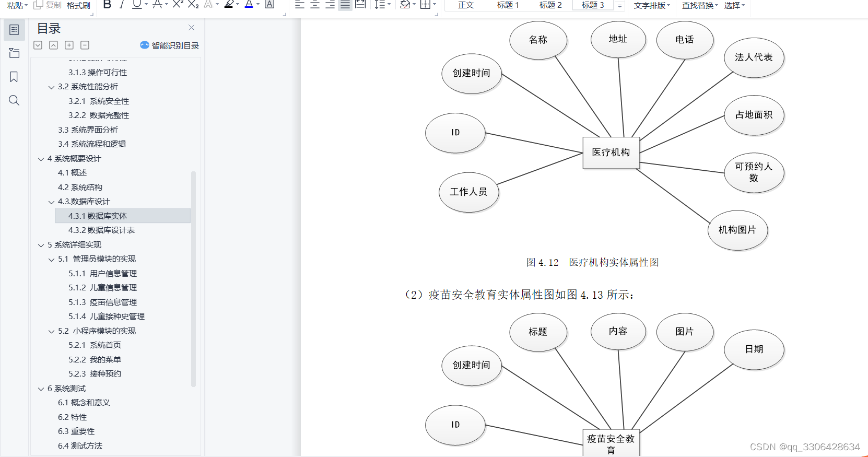Click the Format Painter button
The width and height of the screenshot is (868, 457).
point(78,5)
